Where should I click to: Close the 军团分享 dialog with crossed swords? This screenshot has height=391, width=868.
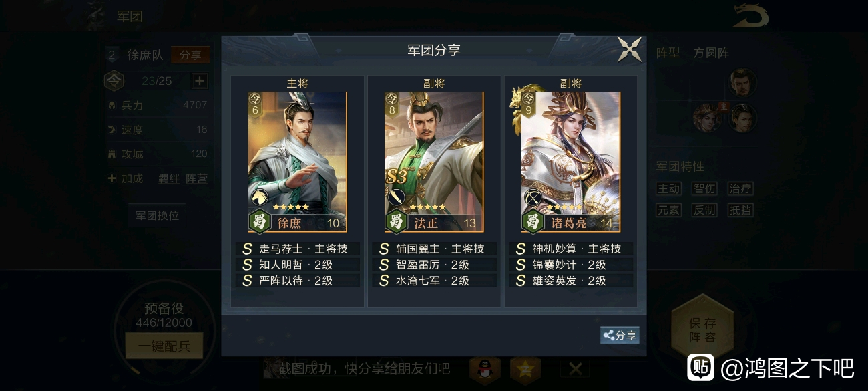pyautogui.click(x=629, y=49)
